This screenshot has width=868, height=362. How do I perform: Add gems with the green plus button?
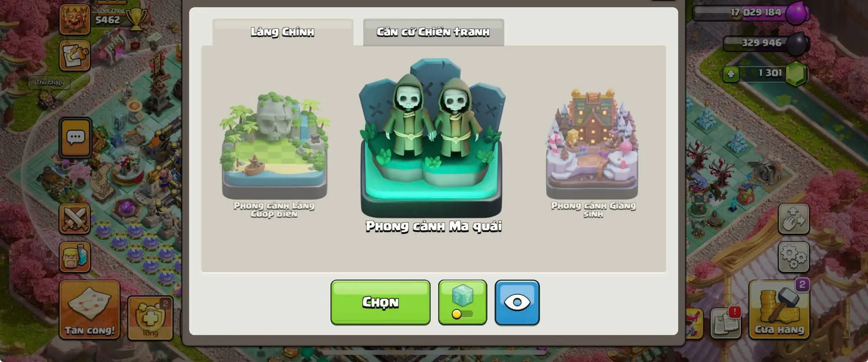pos(731,74)
